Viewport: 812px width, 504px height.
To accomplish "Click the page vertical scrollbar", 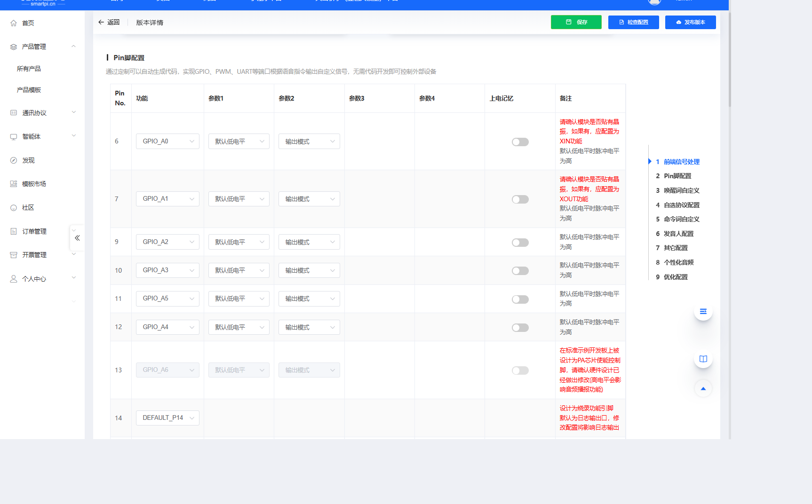I will point(730,61).
